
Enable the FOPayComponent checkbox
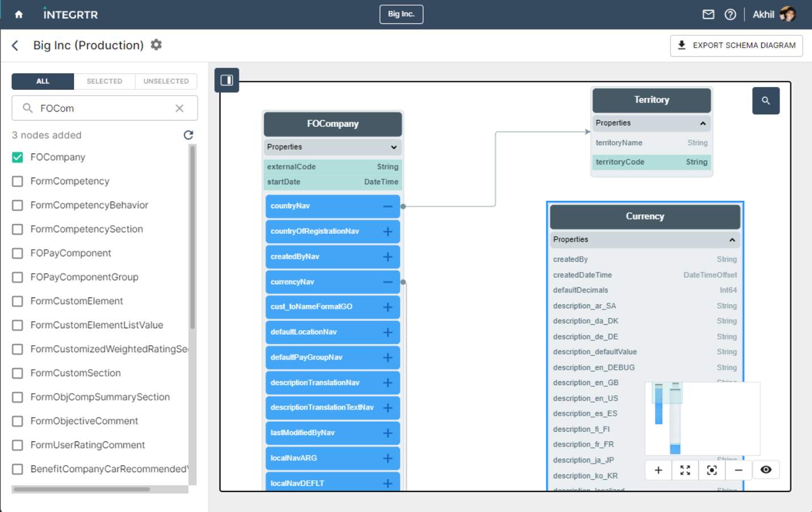tap(18, 253)
